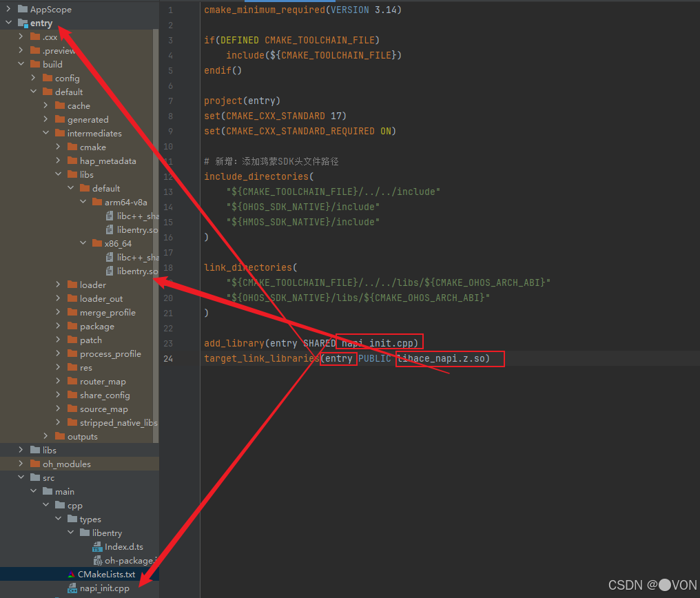Click the package folder icon
700x598 pixels.
pyautogui.click(x=73, y=327)
